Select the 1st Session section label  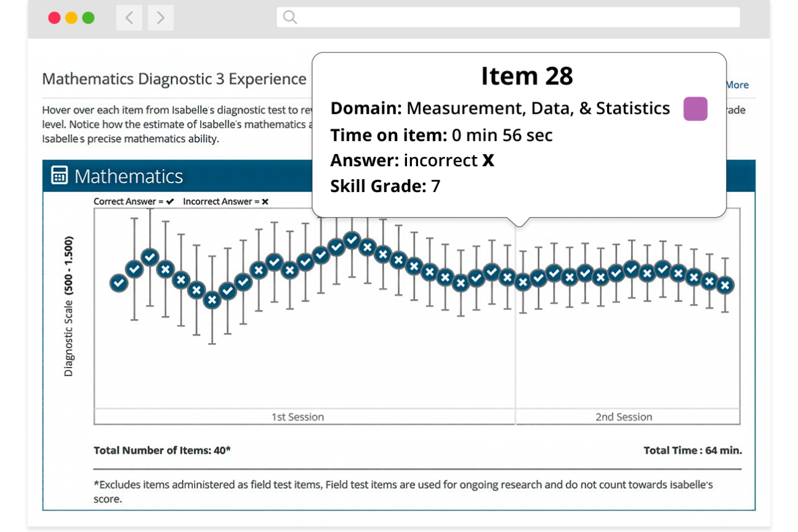click(297, 417)
